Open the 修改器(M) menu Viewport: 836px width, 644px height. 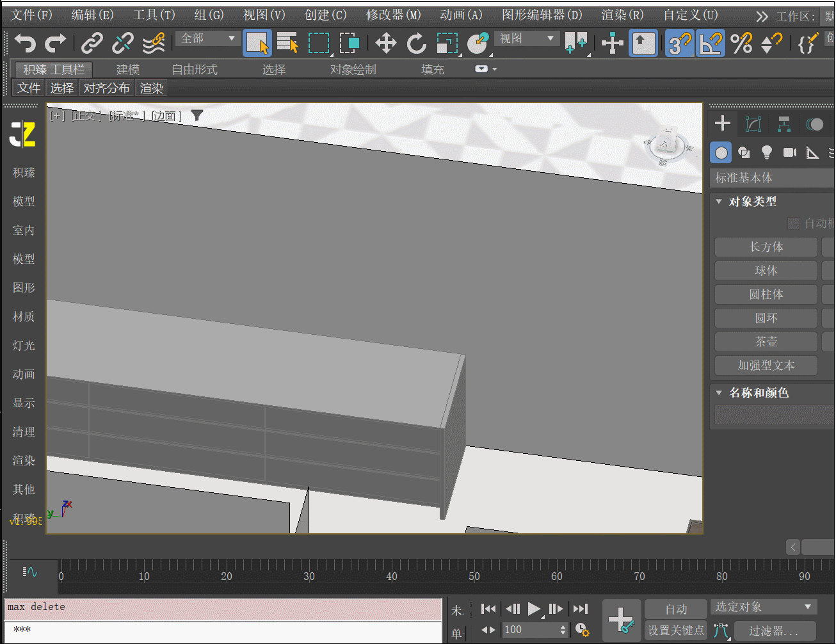[x=393, y=15]
